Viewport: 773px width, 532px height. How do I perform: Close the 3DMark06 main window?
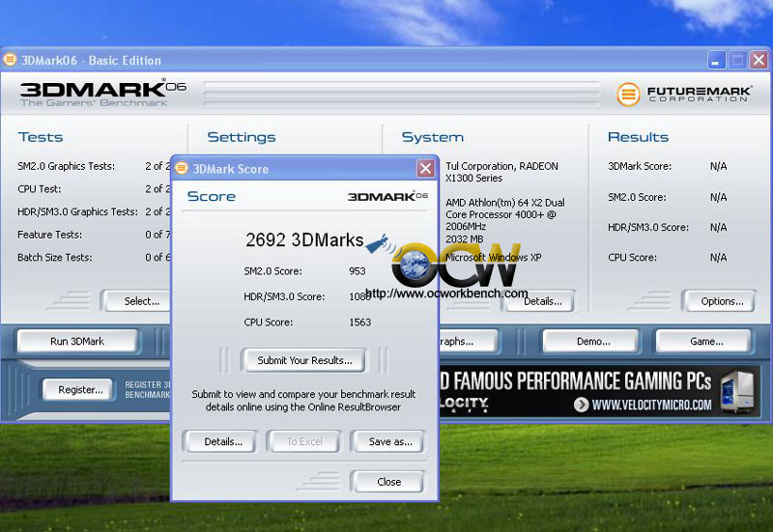coord(759,61)
